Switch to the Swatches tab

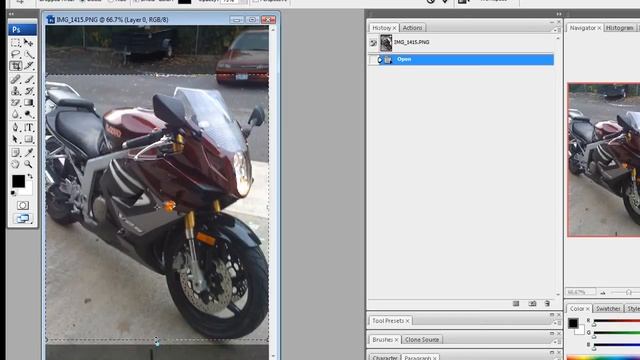(608, 309)
